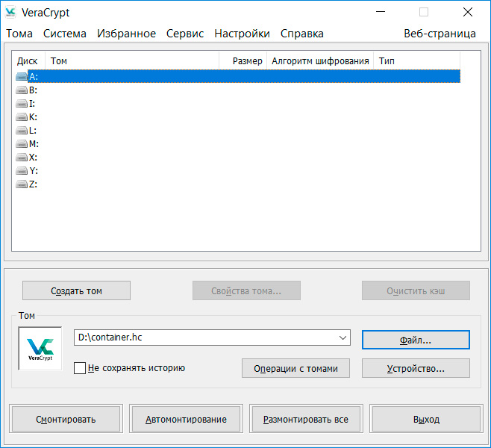Pick the M: drive slot icon

point(22,143)
